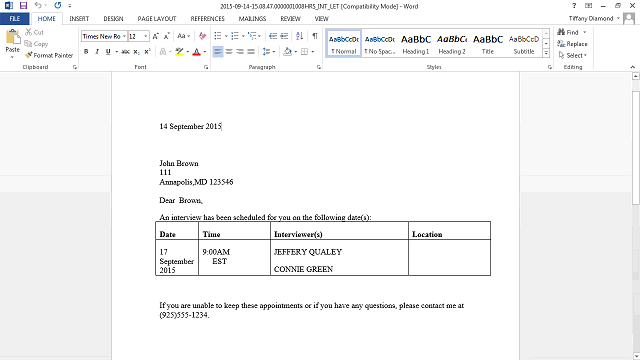Screen dimensions: 640x360
Task: Switch to the MAILINGS tab
Action: point(252,19)
